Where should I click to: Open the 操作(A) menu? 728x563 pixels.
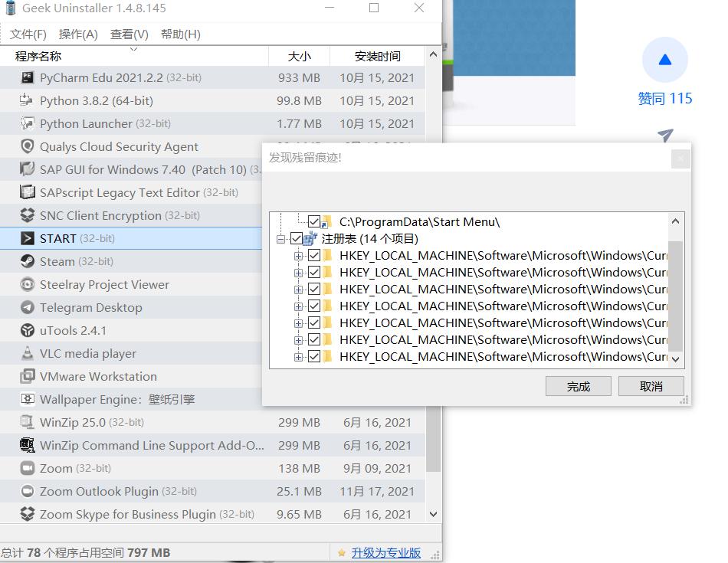coord(78,34)
